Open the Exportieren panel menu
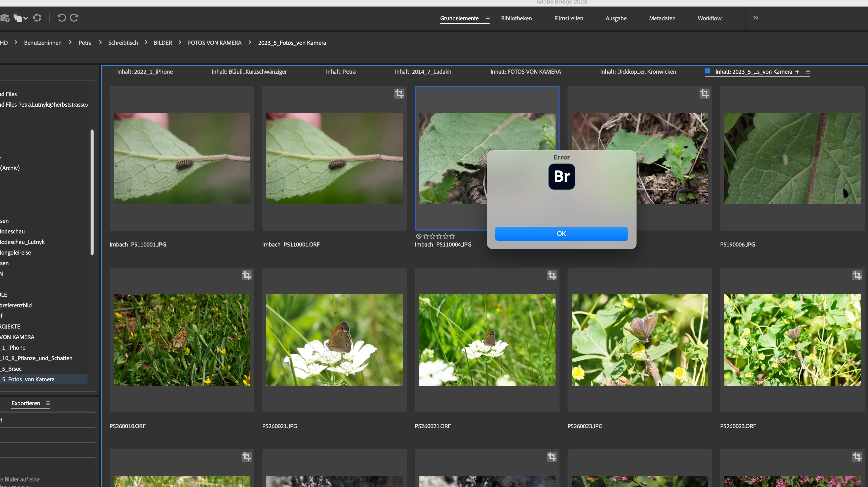This screenshot has width=868, height=487. tap(48, 403)
